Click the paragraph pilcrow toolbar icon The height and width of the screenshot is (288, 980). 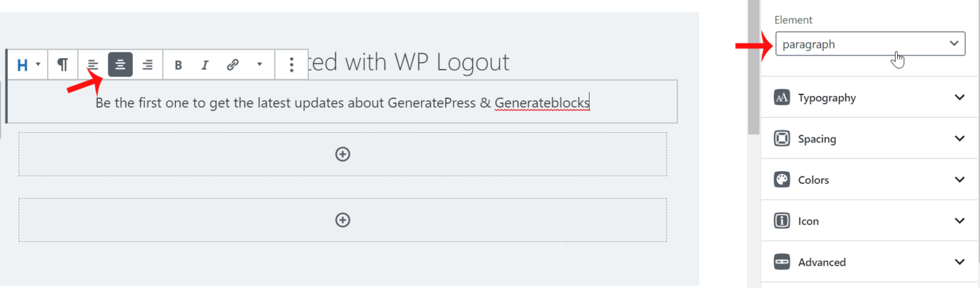click(63, 64)
